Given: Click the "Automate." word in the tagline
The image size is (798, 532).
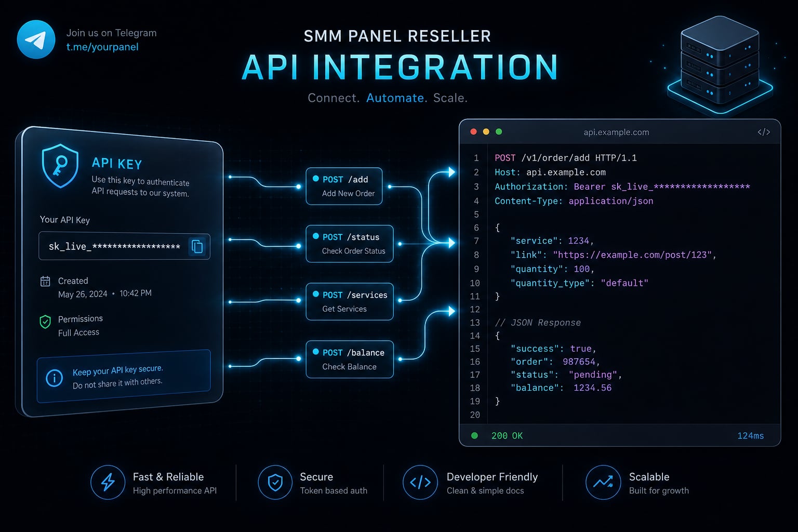Looking at the screenshot, I should pos(397,98).
